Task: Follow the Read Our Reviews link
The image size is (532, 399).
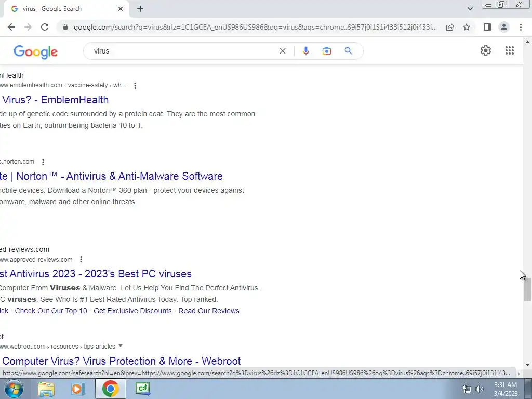Action: click(209, 311)
